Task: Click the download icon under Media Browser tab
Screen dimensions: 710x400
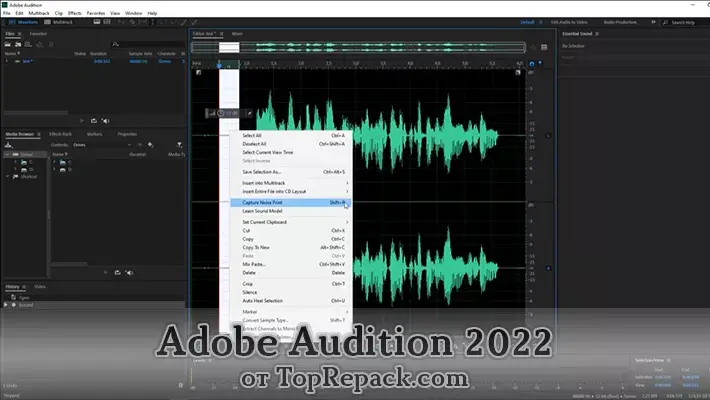Action: click(8, 145)
